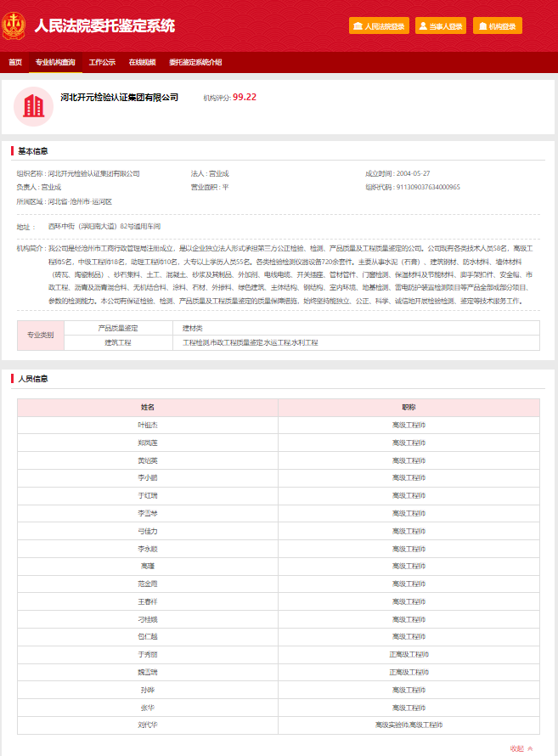Click the court emblem logo
The image size is (558, 756).
pos(14,26)
